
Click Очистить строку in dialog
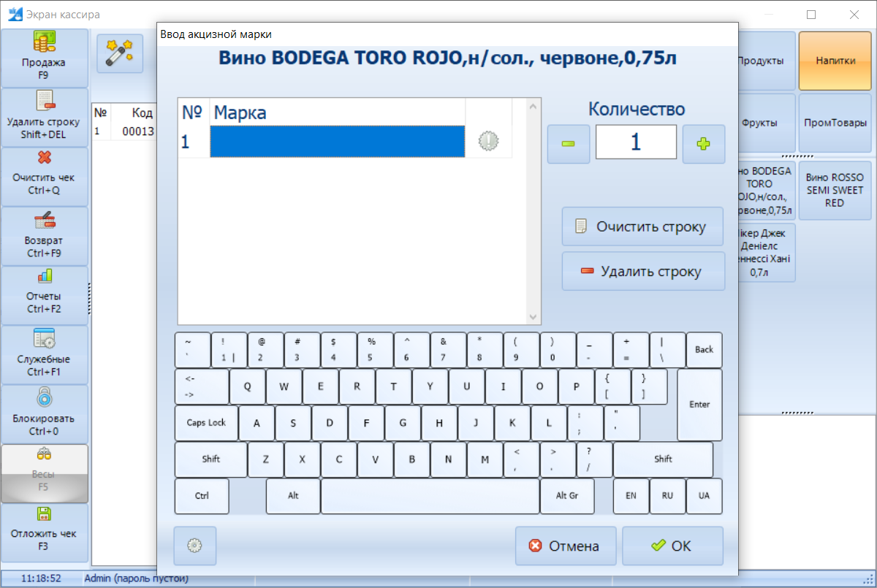tap(642, 226)
